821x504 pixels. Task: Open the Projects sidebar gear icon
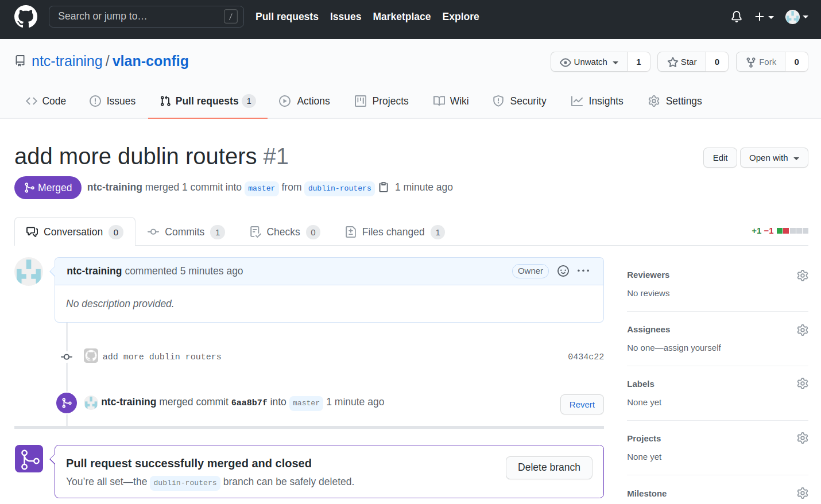tap(802, 438)
